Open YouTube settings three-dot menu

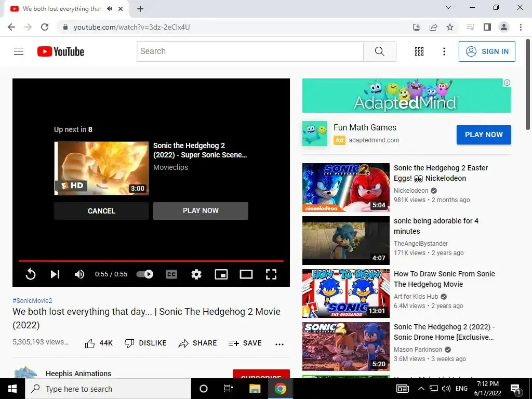(444, 51)
